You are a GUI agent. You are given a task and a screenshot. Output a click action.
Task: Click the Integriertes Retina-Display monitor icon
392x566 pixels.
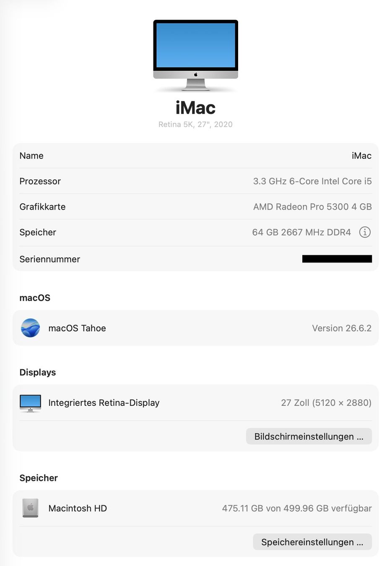click(30, 403)
